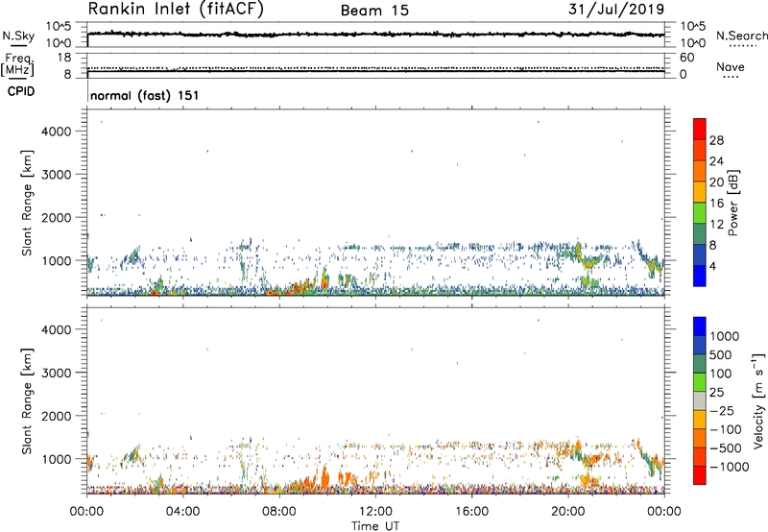The image size is (768, 532).
Task: Click the '2000' tick on the Velocity panel's range axis
Action: [x=57, y=416]
